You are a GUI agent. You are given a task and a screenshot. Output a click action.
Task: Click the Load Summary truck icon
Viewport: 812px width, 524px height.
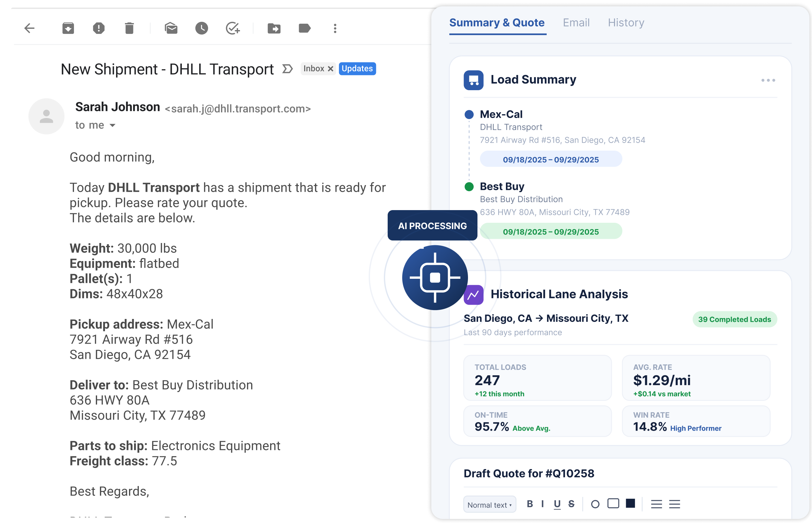(x=473, y=80)
